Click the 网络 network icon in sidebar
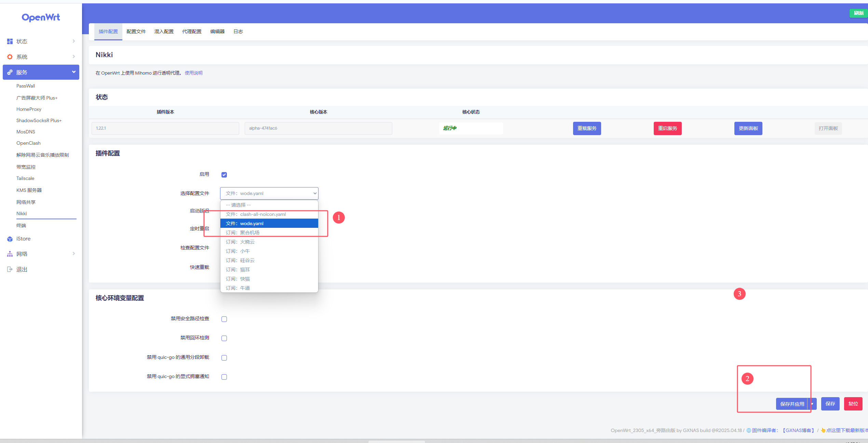The image size is (868, 443). [10, 254]
